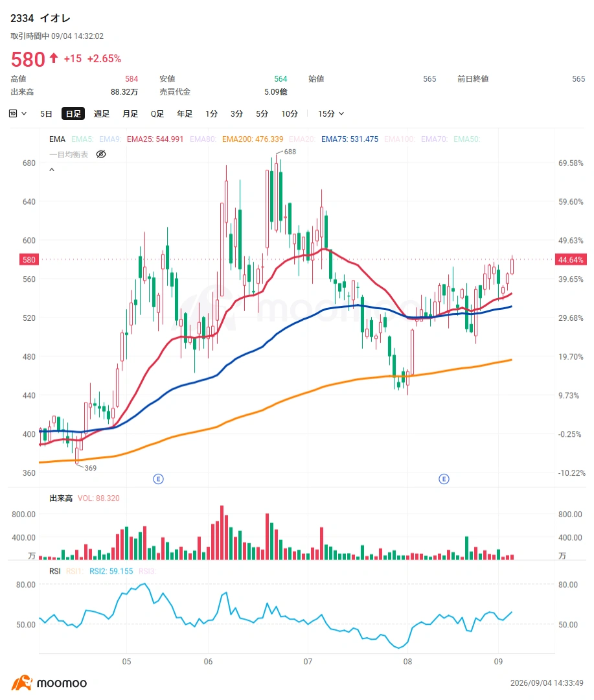Image resolution: width=594 pixels, height=700 pixels.
Task: Click the 前日終値 label
Action: coord(473,79)
